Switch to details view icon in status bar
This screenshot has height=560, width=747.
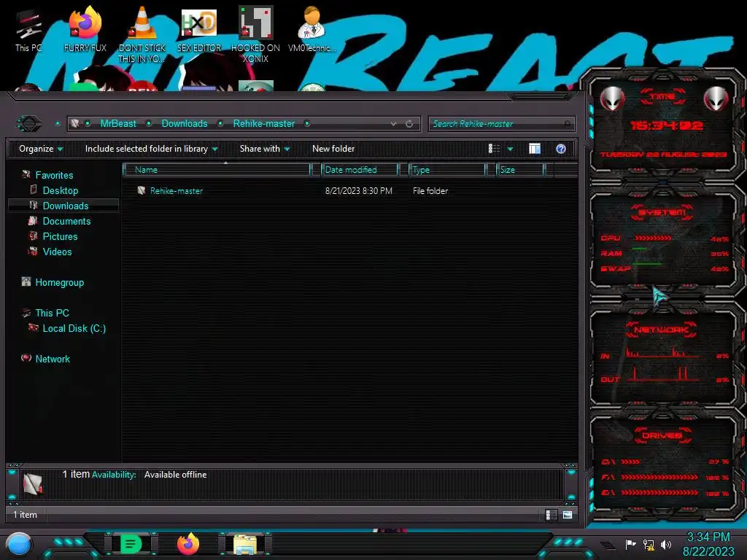click(x=551, y=515)
